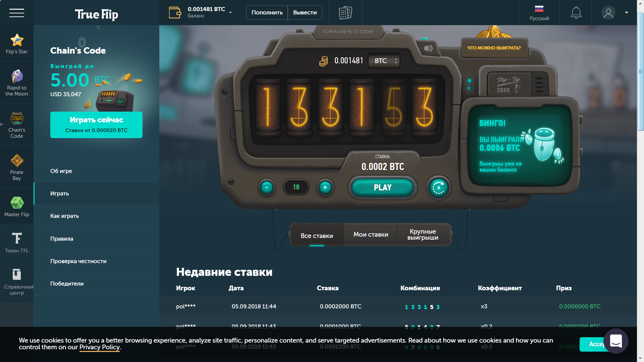Screen dimensions: 644x362
Task: Click the Комбинация column header
Action: pos(420,288)
